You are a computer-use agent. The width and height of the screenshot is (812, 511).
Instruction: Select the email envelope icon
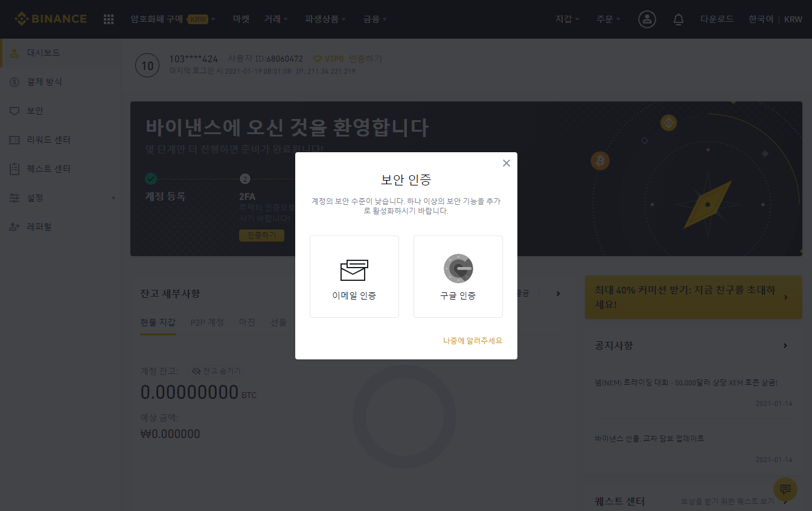tap(354, 270)
